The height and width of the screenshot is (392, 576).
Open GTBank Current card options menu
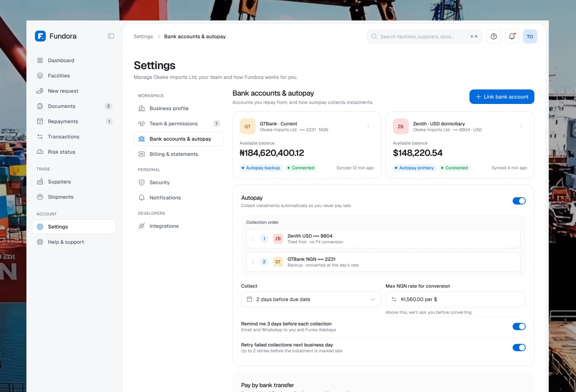click(x=368, y=127)
